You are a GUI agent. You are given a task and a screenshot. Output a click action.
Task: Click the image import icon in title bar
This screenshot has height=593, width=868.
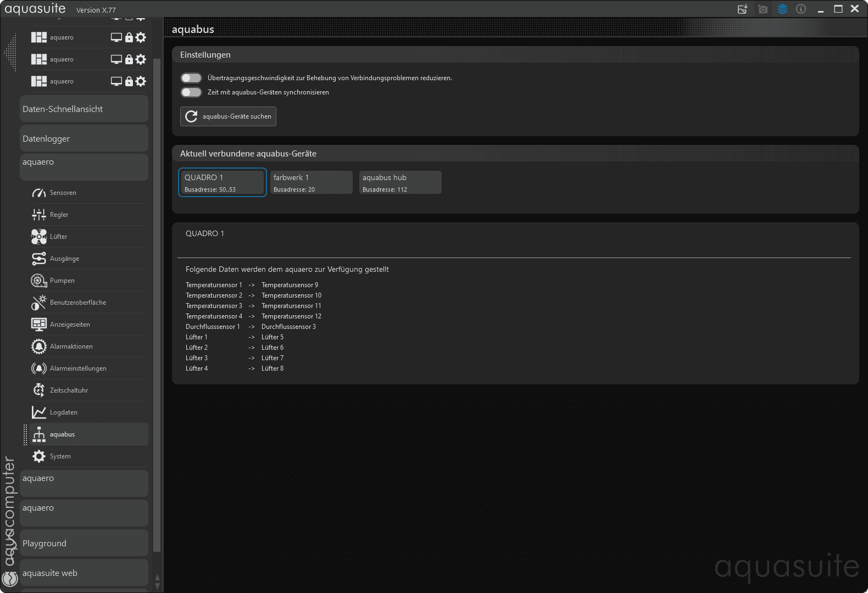click(x=743, y=9)
